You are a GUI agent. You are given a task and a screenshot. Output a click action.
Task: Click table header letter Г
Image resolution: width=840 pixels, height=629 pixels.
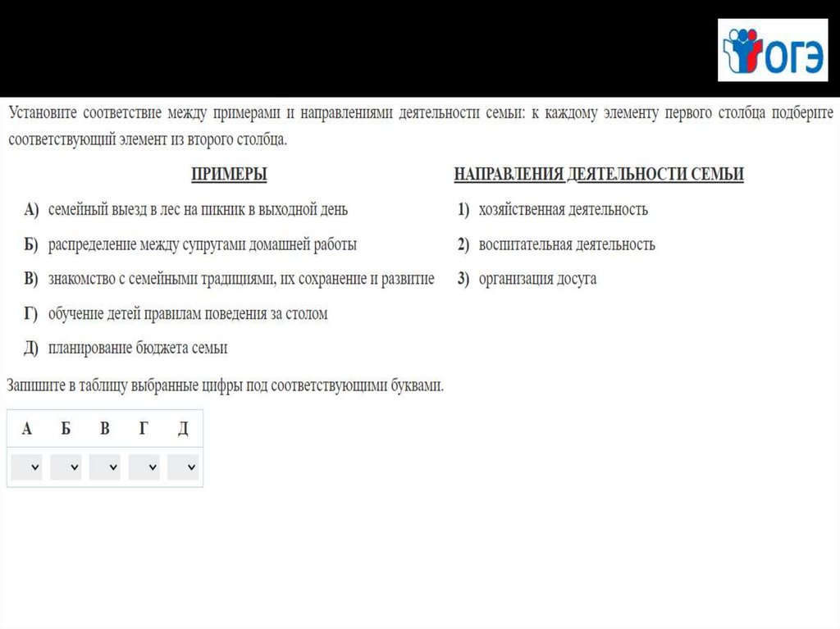(x=144, y=428)
